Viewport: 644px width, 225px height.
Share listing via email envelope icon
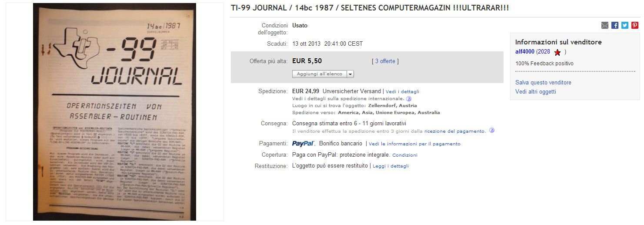[x=605, y=25]
